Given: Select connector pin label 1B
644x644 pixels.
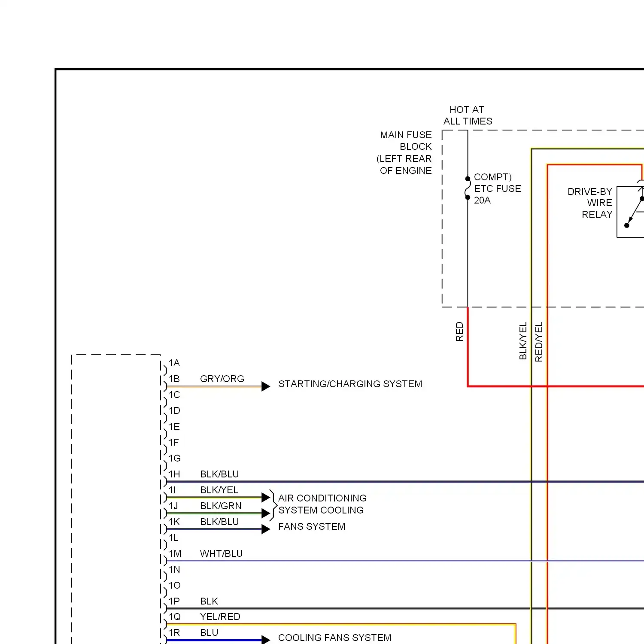Looking at the screenshot, I should pos(174,379).
